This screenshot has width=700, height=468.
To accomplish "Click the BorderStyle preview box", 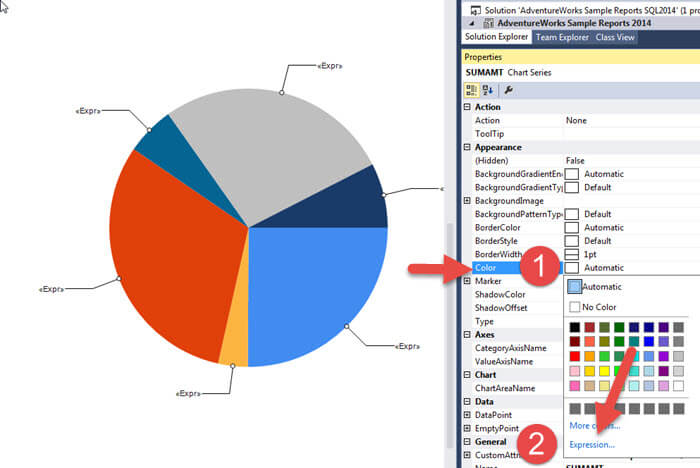I will 572,241.
